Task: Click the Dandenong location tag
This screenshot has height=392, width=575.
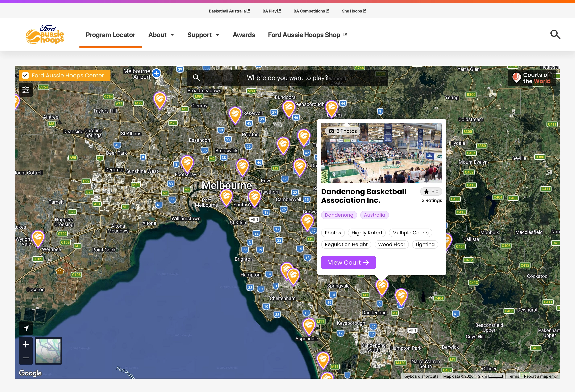Action: click(339, 215)
